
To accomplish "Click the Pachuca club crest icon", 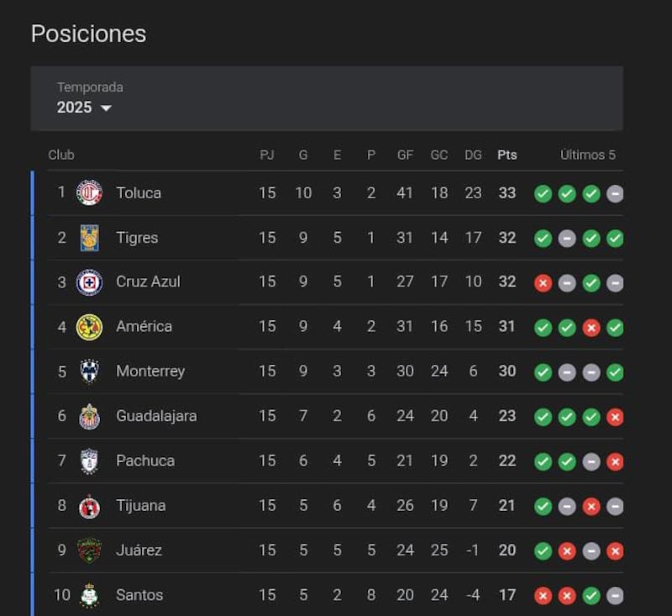I will pyautogui.click(x=89, y=461).
